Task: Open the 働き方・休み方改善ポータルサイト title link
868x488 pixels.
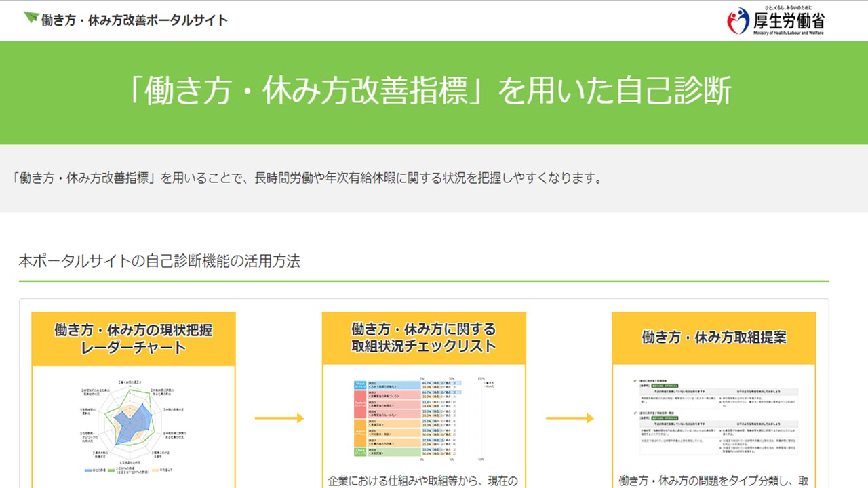Action: 134,20
